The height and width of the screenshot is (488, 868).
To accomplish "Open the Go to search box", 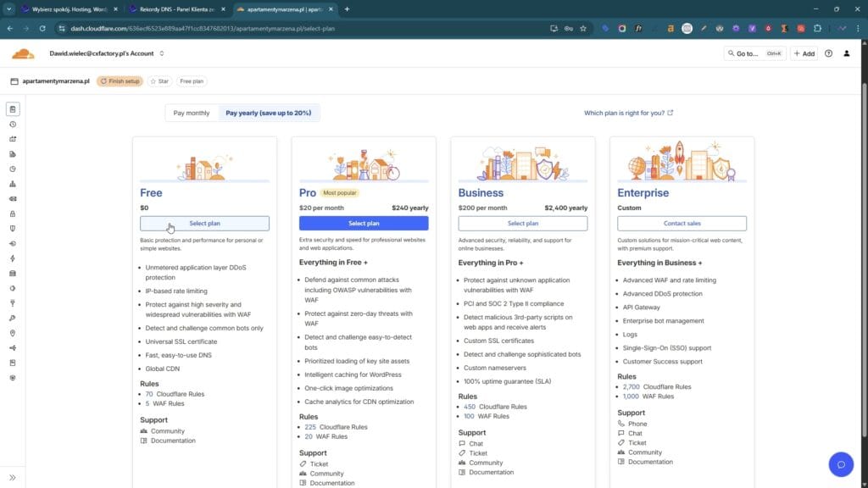I will pyautogui.click(x=754, y=53).
